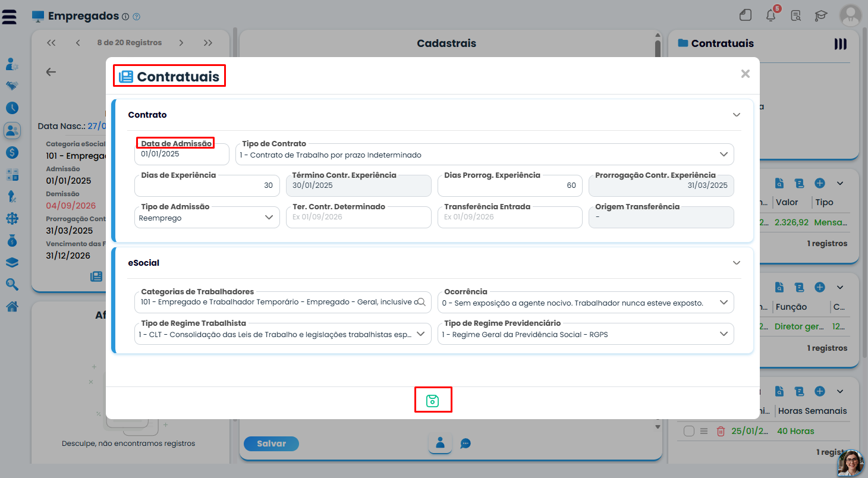Select the dollar coin icon in left sidebar
This screenshot has width=868, height=478.
[x=12, y=152]
